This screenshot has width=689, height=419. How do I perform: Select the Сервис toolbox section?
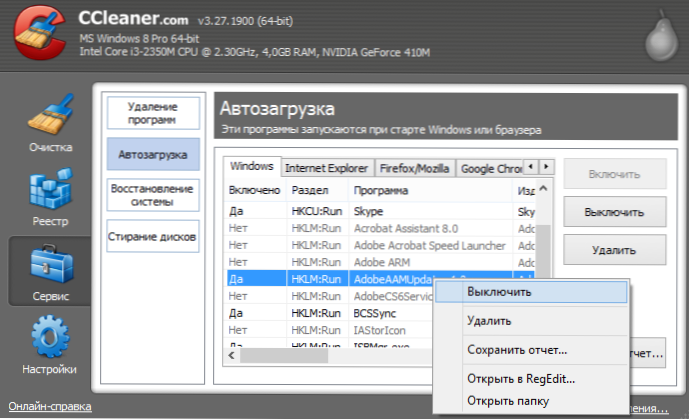tap(50, 272)
